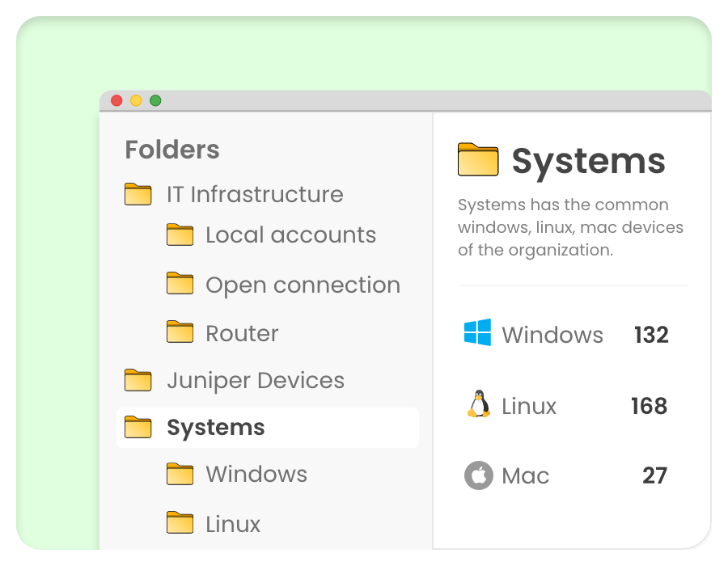Screen dimensions: 728x566
Task: Click folder icon next to Open connection
Action: (180, 284)
